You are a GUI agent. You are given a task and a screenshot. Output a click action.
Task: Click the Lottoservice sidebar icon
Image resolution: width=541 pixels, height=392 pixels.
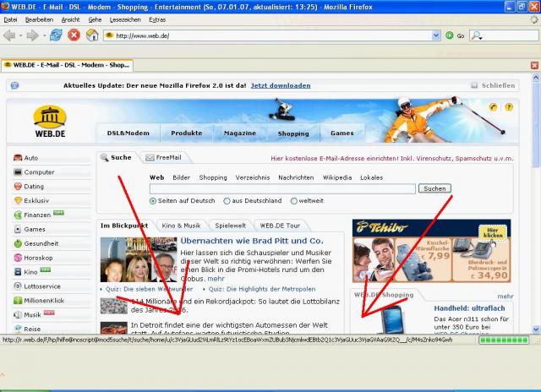18,286
